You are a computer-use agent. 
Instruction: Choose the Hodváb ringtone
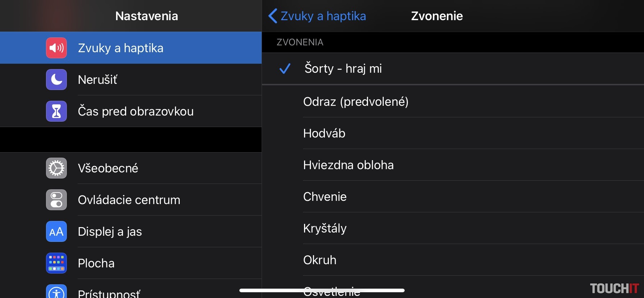pyautogui.click(x=324, y=134)
